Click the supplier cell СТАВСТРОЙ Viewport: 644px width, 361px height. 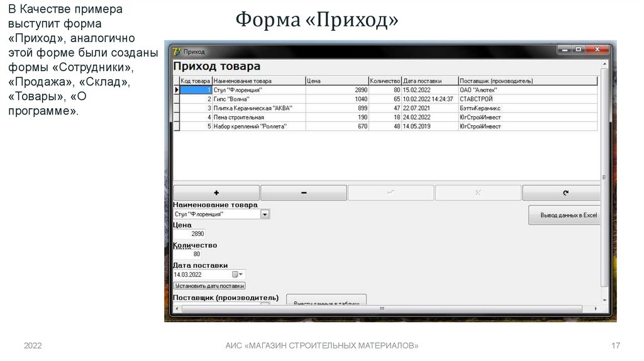(x=528, y=99)
